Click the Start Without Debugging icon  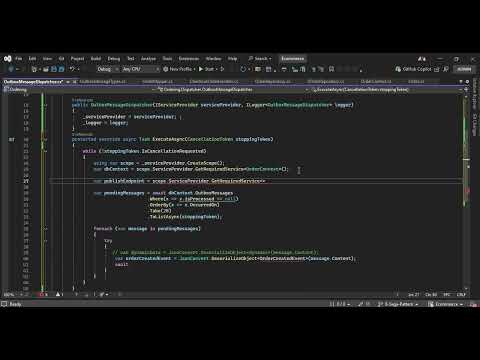click(222, 69)
